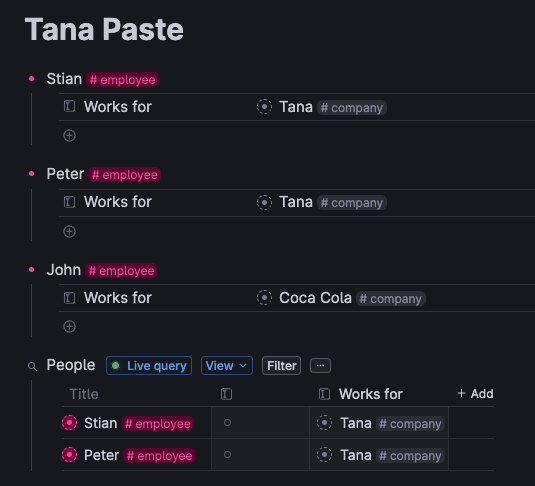
Task: Click the Works for column header
Action: click(371, 394)
